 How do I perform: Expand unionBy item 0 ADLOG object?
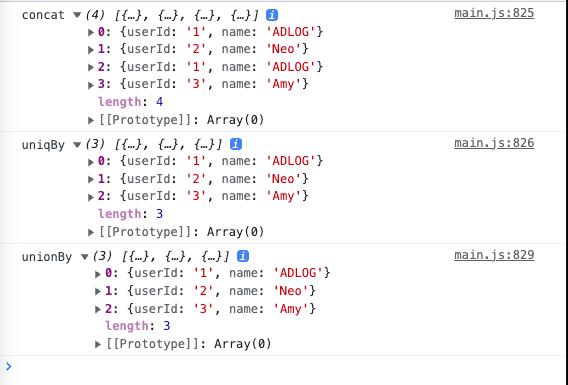point(98,274)
